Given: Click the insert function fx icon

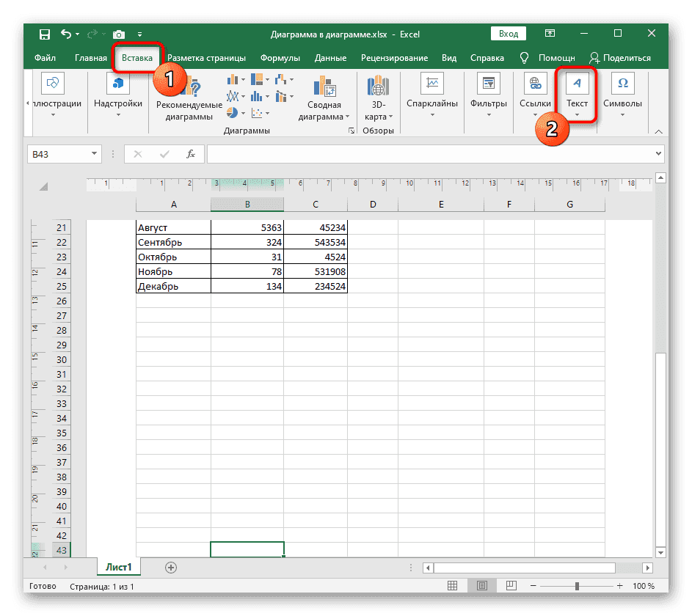Looking at the screenshot, I should (190, 154).
